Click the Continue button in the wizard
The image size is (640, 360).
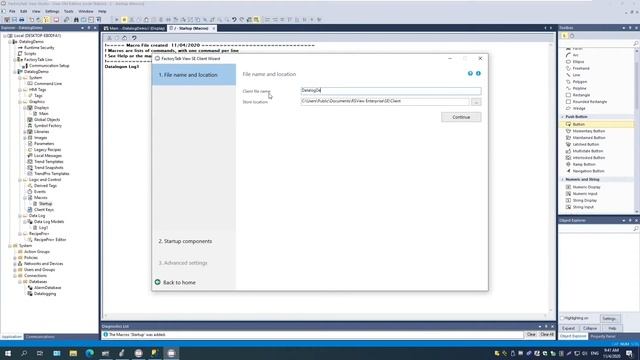tap(461, 117)
